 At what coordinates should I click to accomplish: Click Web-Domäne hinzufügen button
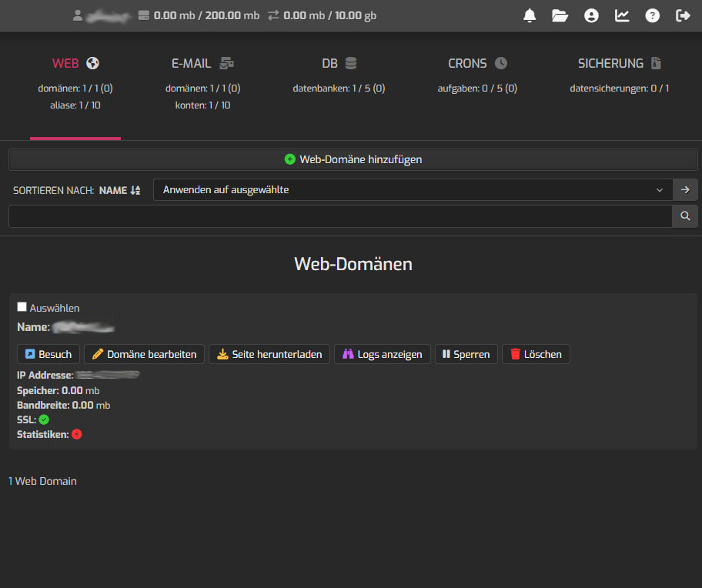(353, 159)
